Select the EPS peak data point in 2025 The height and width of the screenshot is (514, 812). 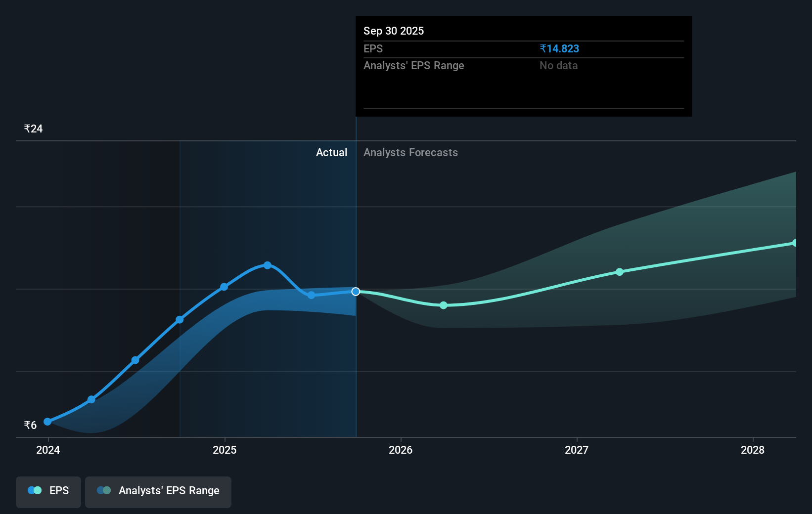point(268,265)
